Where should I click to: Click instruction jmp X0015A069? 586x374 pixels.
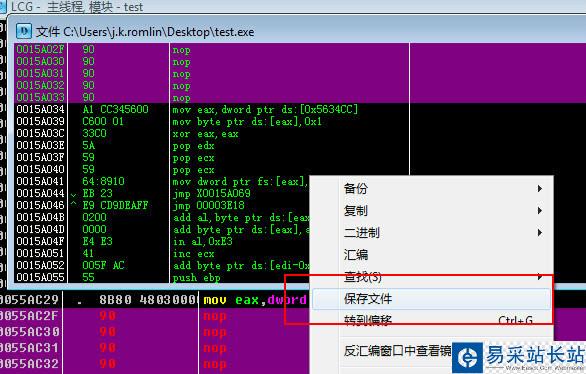point(212,193)
